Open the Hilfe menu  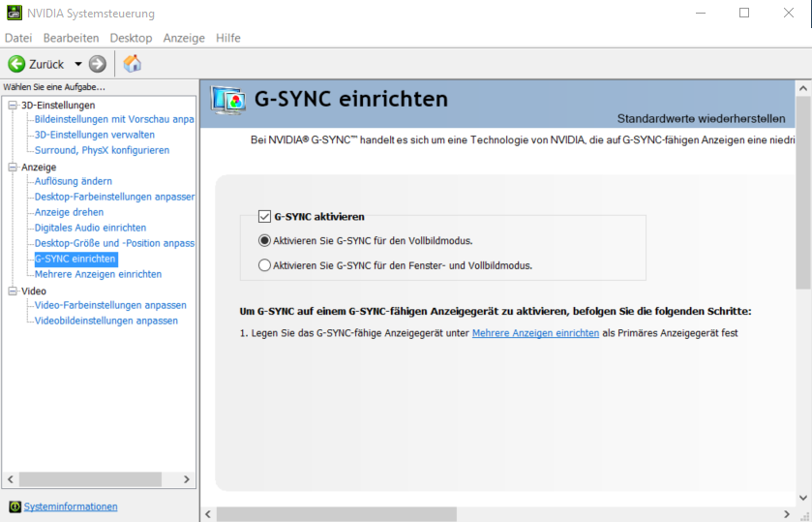point(228,38)
